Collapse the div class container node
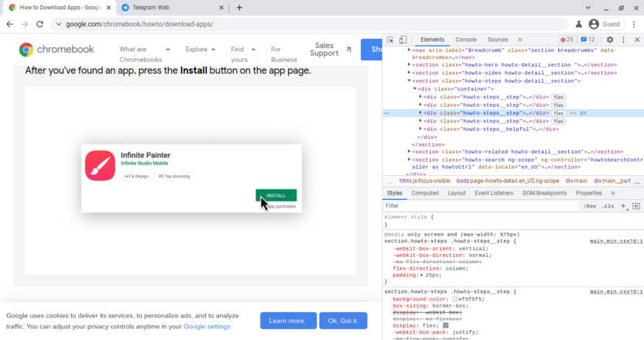 (x=416, y=89)
